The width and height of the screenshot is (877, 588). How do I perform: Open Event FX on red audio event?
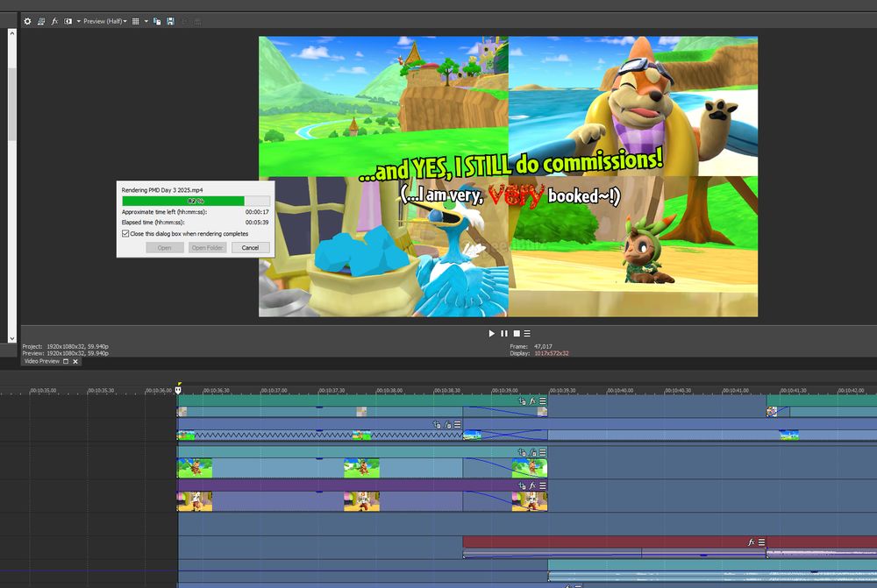pyautogui.click(x=752, y=542)
